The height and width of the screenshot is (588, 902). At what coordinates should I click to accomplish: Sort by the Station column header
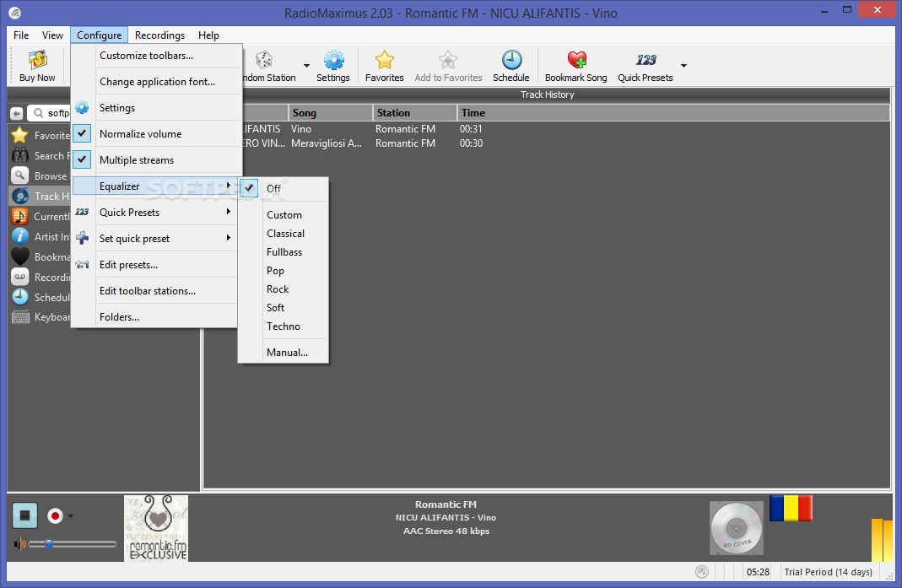click(x=415, y=113)
